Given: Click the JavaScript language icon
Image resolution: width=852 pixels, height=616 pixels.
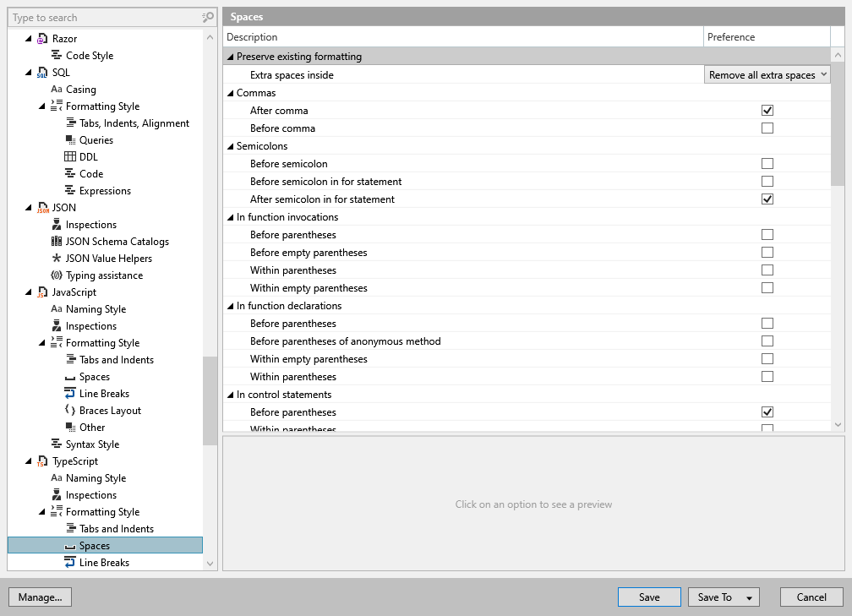Looking at the screenshot, I should pyautogui.click(x=42, y=292).
